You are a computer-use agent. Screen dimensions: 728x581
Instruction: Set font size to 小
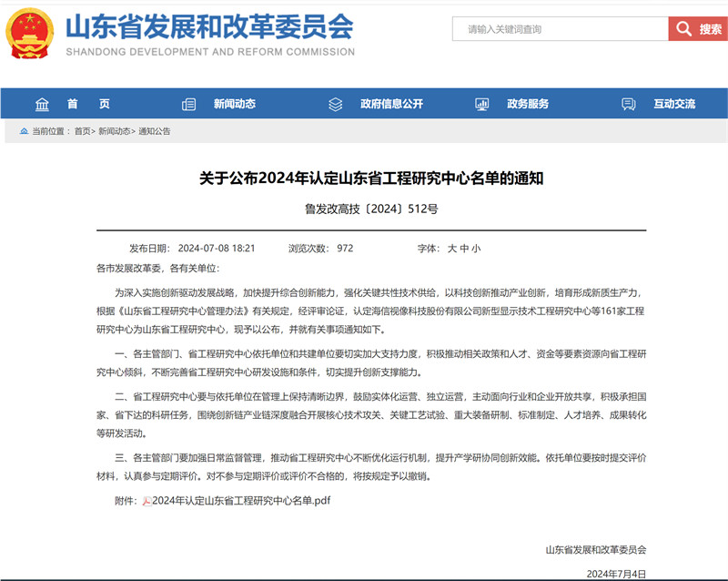(x=476, y=249)
